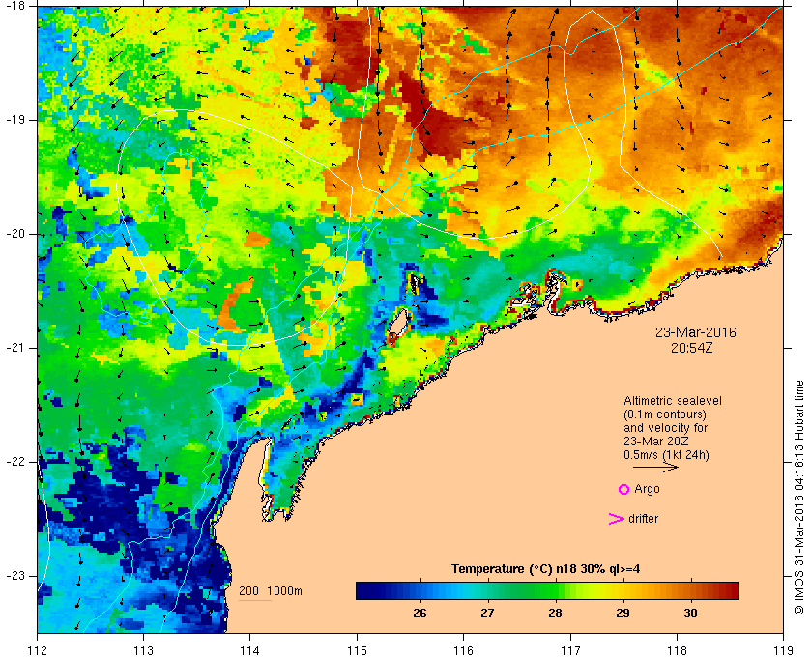Click the 'drifter' legend label
Screen dimensions: 812x657
[643, 518]
